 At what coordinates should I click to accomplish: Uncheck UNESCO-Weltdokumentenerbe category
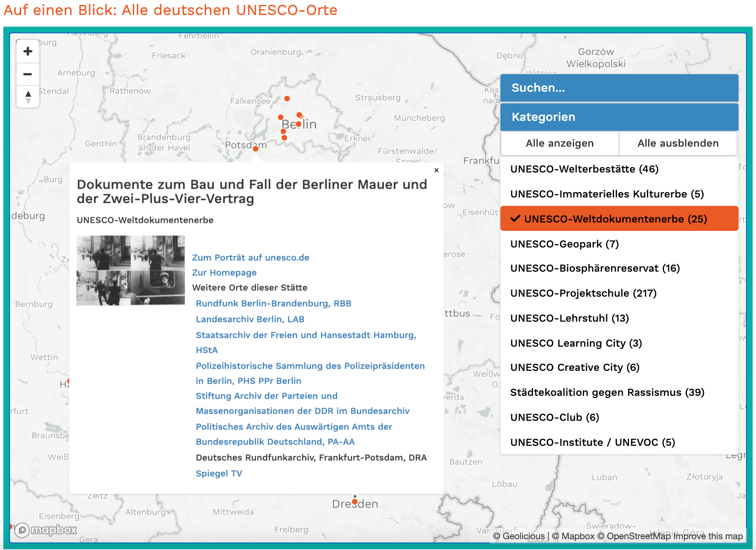[619, 219]
